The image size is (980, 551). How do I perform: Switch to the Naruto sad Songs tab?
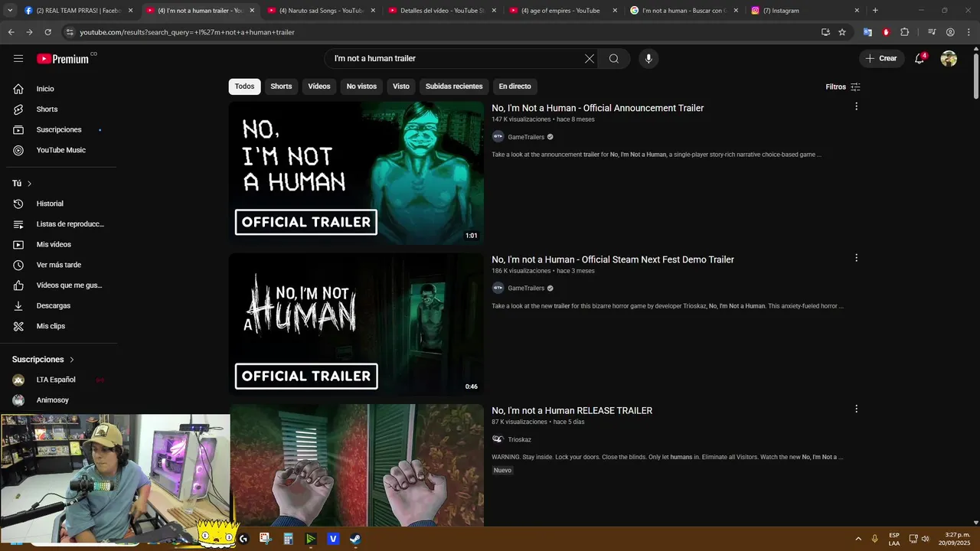pyautogui.click(x=320, y=11)
